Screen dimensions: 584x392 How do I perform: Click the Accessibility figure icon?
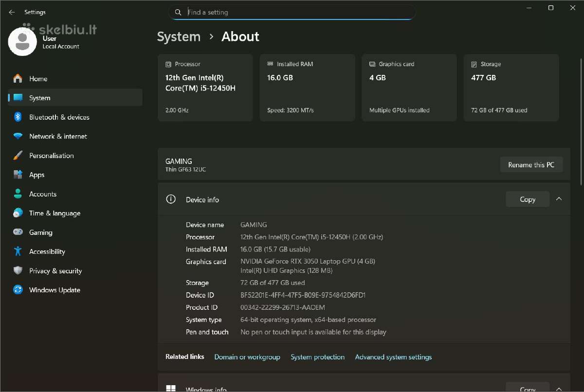pos(18,251)
